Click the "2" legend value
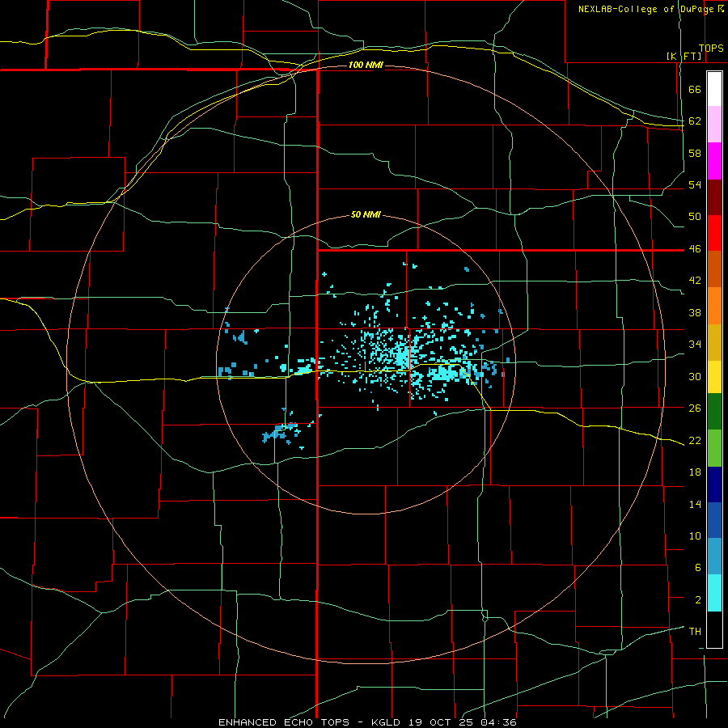728x728 pixels. coord(698,600)
